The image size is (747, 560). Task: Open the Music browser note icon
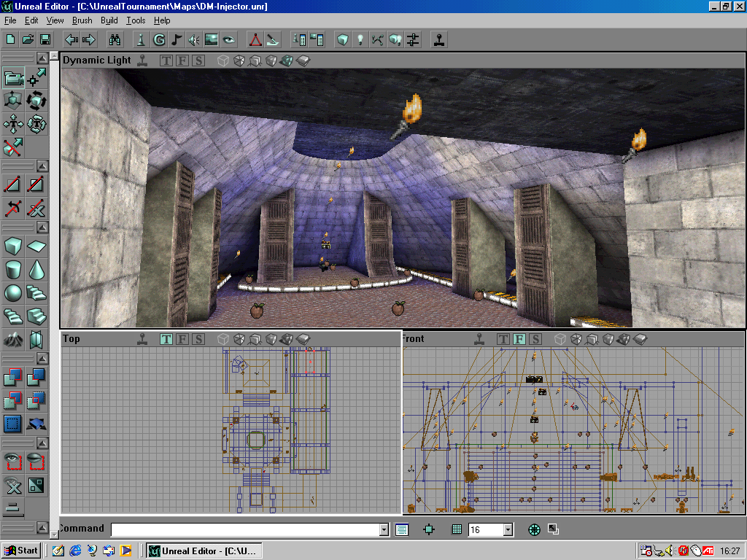176,39
